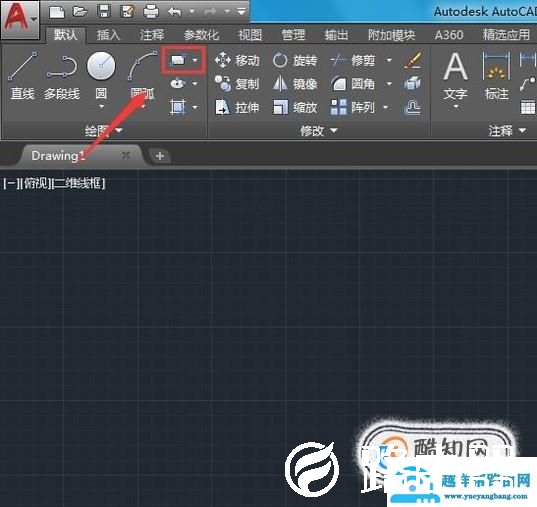The height and width of the screenshot is (507, 537).
Task: Choose the rectangle drawing tool
Action: pyautogui.click(x=177, y=61)
